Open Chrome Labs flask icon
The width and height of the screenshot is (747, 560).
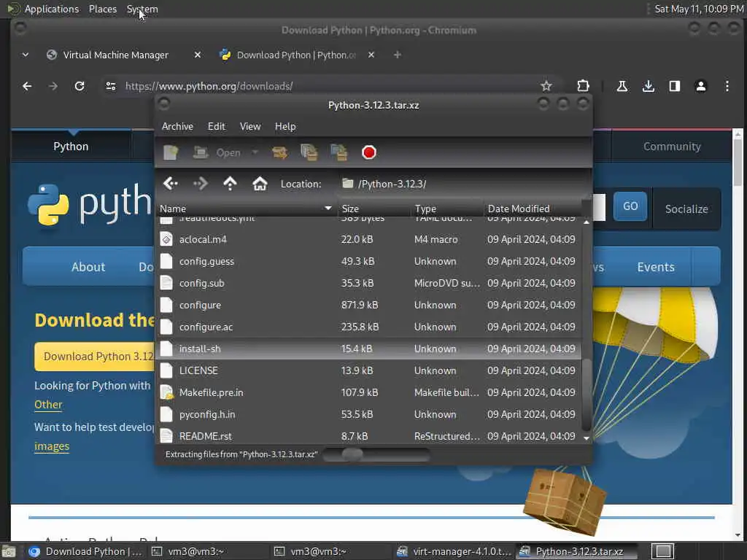622,86
